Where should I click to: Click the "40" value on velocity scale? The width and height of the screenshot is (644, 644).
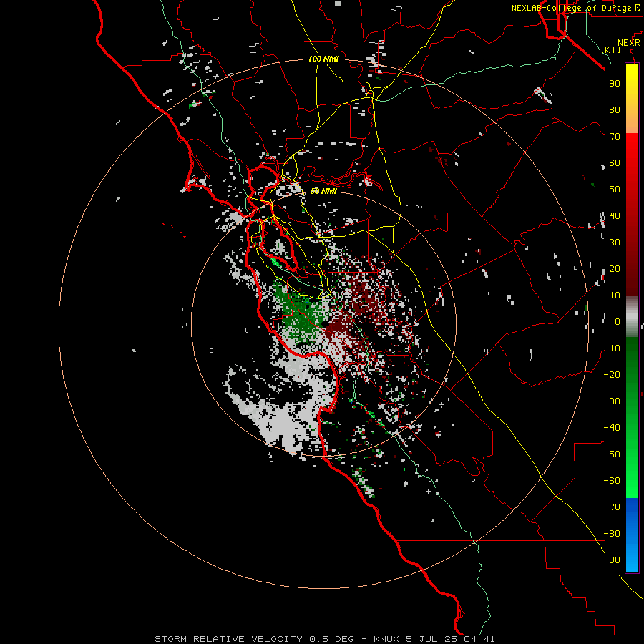[615, 215]
